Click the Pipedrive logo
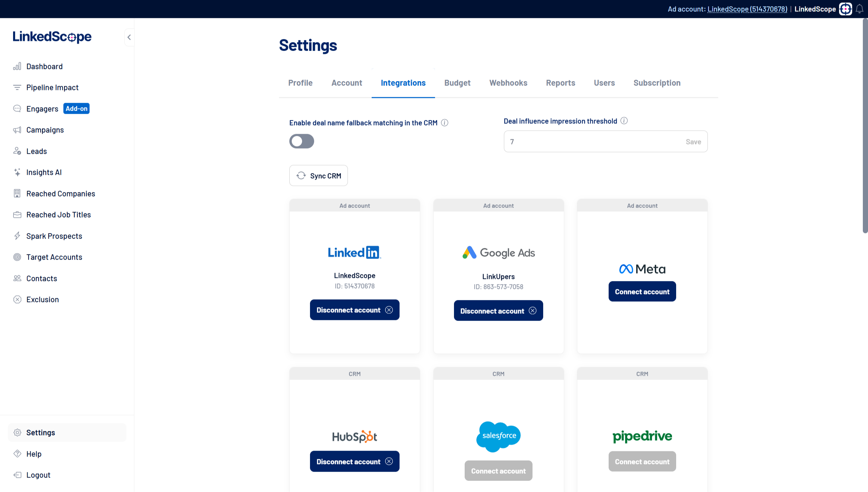Viewport: 868px width, 492px height. (642, 436)
